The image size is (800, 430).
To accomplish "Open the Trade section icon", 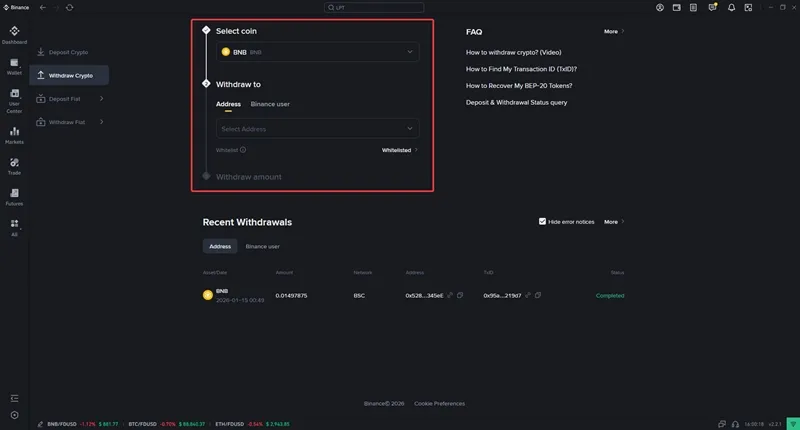I will tap(14, 165).
